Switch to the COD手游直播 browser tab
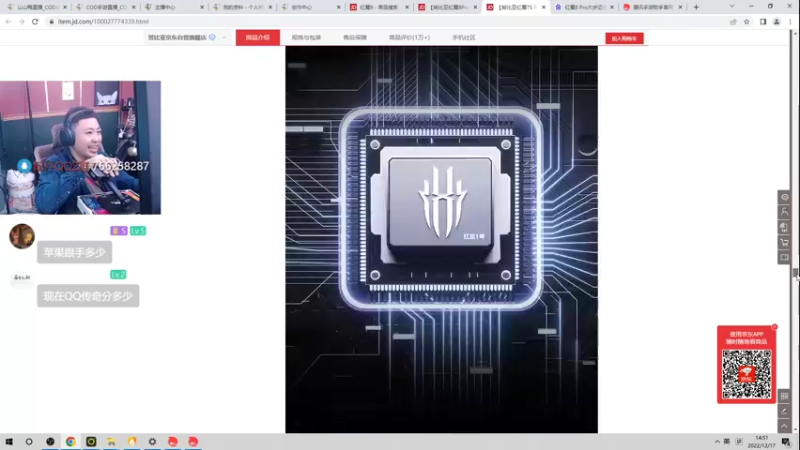The image size is (800, 450). 105,7
